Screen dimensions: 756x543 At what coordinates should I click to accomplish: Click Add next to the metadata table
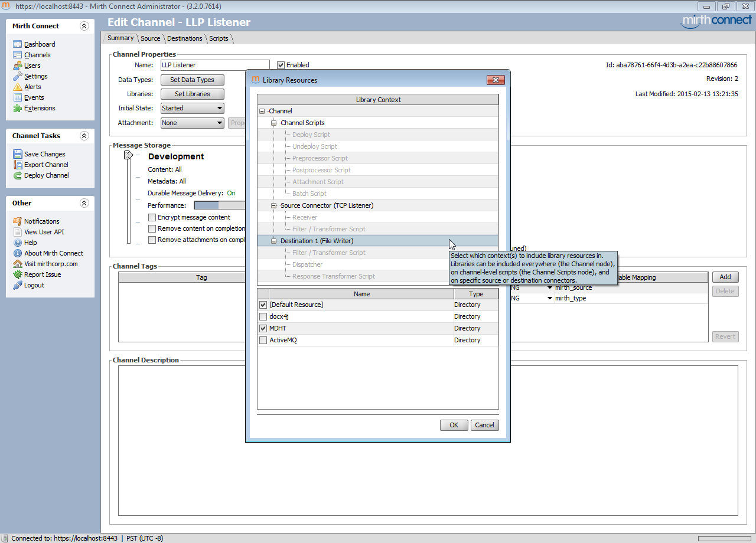(x=725, y=277)
